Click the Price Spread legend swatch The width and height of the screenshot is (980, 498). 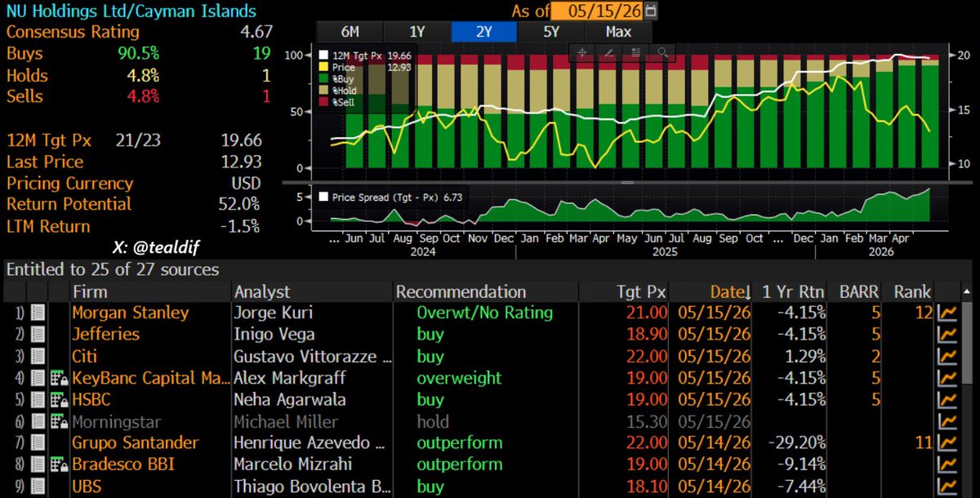tap(324, 197)
